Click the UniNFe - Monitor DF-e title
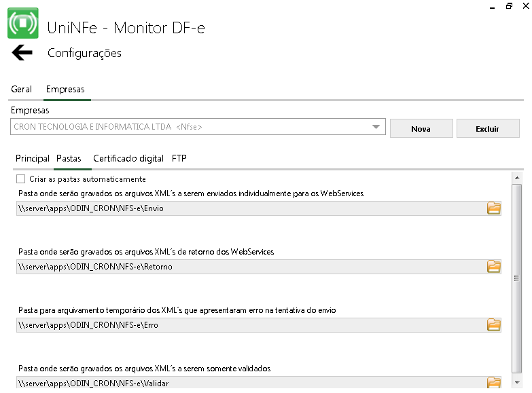This screenshot has height=393, width=532. click(x=126, y=28)
